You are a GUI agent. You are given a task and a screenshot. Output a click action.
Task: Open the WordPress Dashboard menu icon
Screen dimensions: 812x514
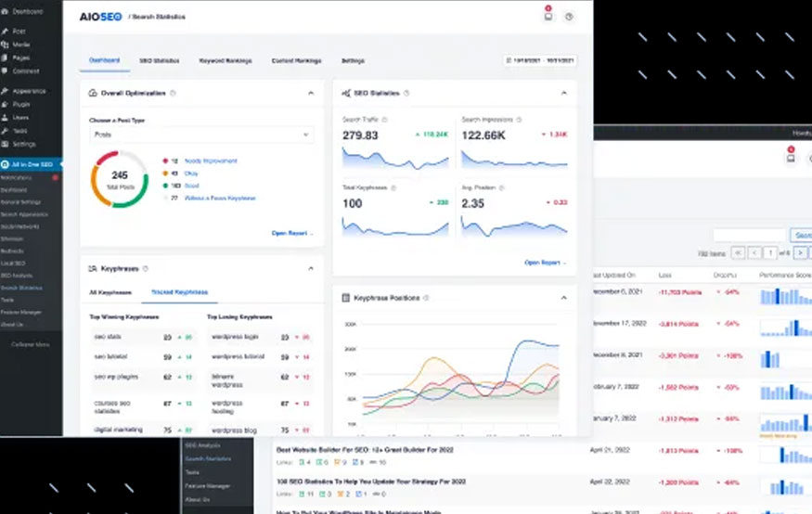click(5, 11)
